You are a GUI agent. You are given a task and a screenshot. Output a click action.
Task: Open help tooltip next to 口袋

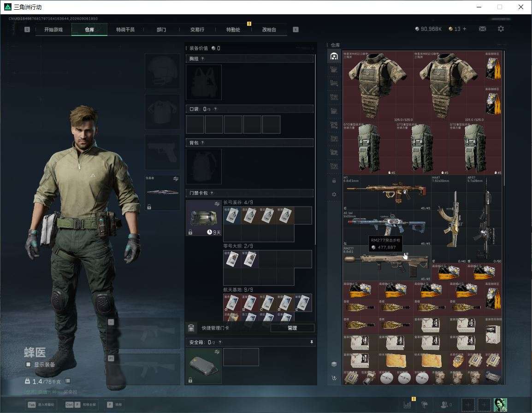[x=215, y=109]
